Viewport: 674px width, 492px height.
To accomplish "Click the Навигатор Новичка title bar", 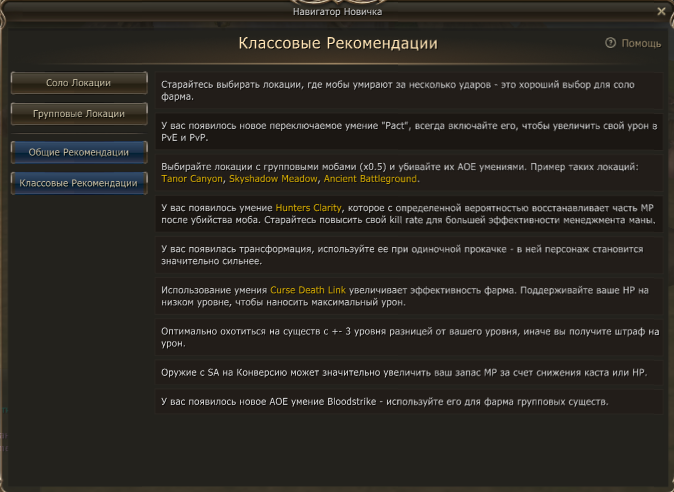I will 337,11.
